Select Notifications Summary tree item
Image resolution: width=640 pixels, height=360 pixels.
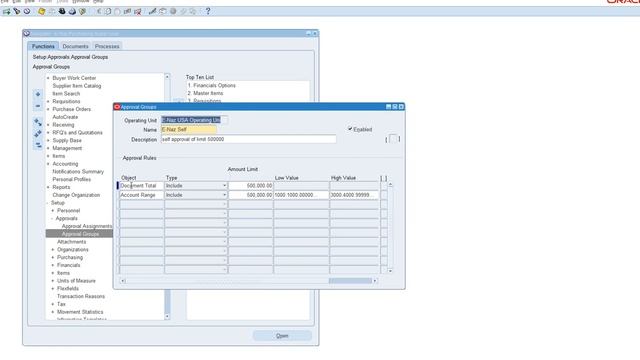click(78, 171)
